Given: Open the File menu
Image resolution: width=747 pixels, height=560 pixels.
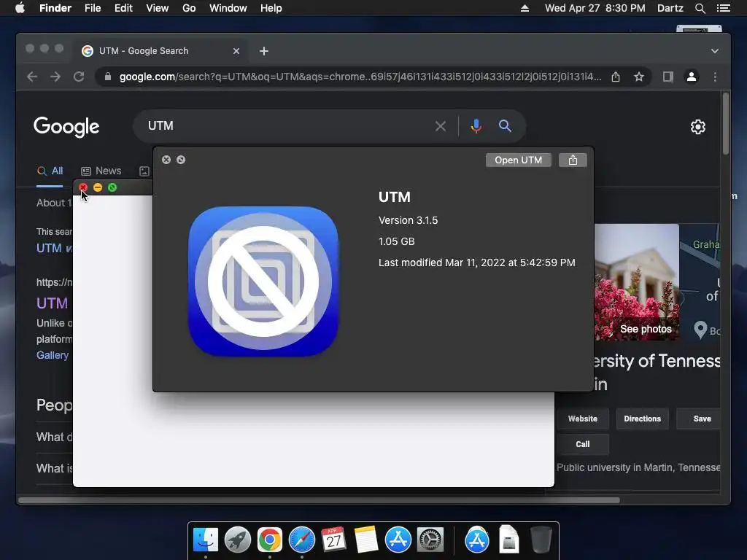Looking at the screenshot, I should (93, 8).
